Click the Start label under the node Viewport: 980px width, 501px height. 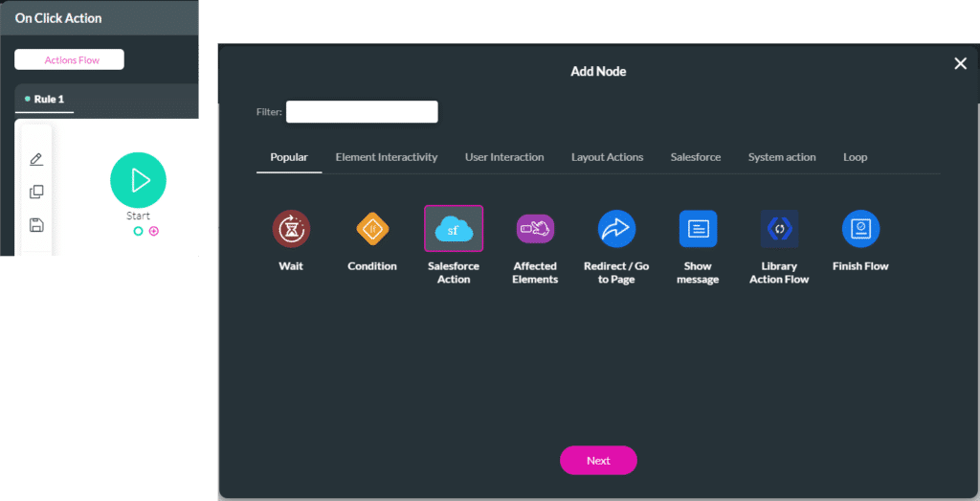click(138, 216)
